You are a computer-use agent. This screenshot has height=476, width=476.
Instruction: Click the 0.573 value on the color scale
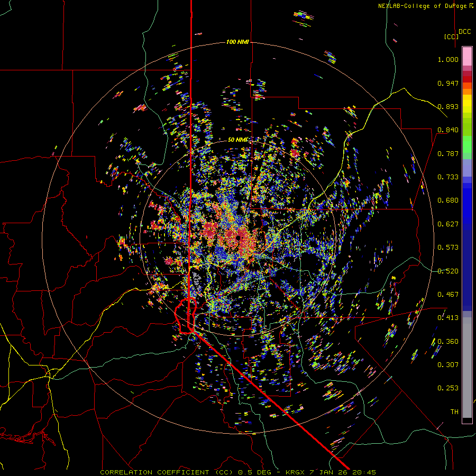tap(448, 248)
